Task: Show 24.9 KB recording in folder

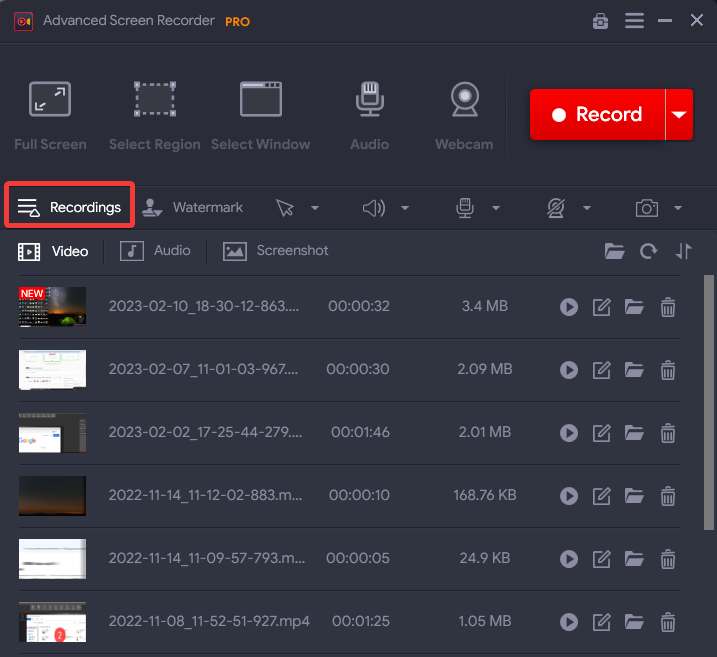Action: click(634, 559)
